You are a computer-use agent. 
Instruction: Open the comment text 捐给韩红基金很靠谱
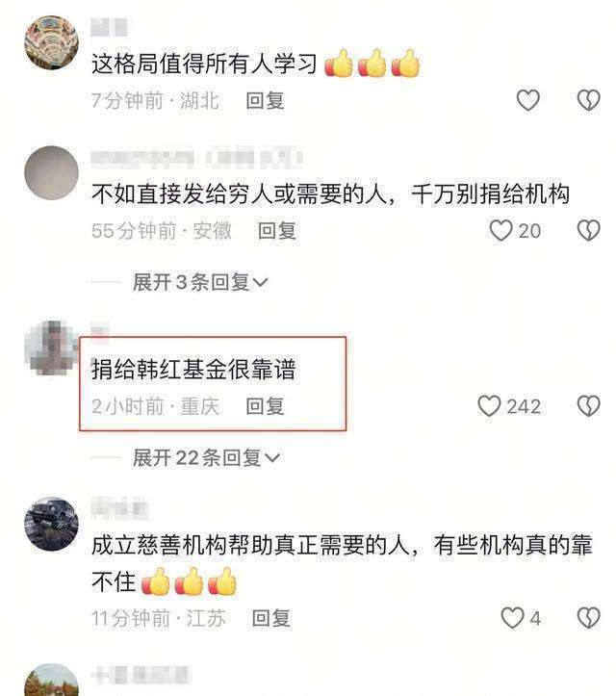pos(193,369)
